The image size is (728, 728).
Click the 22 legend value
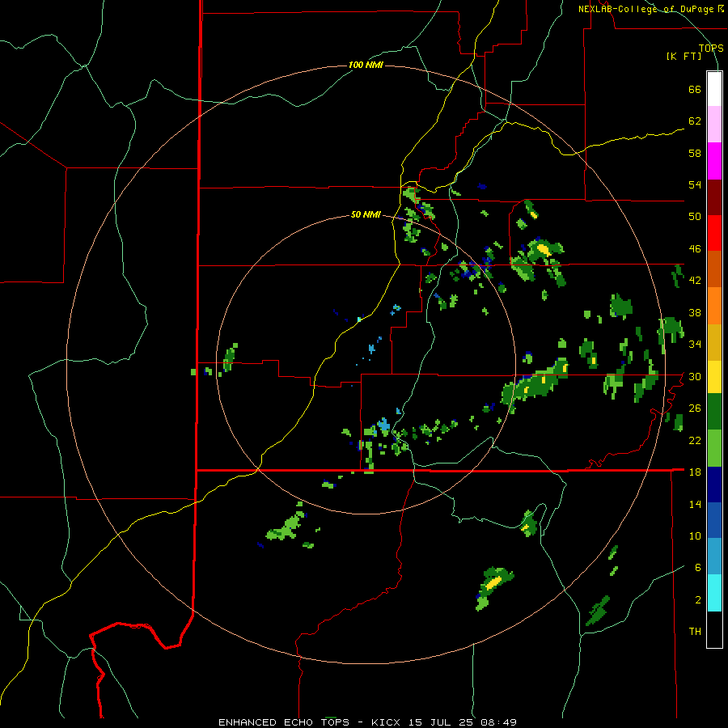695,440
